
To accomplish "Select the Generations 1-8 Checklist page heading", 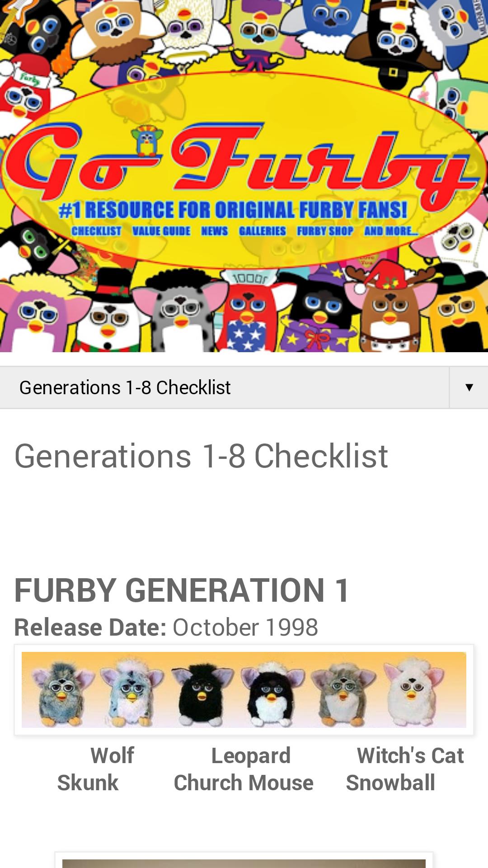I will 201,456.
